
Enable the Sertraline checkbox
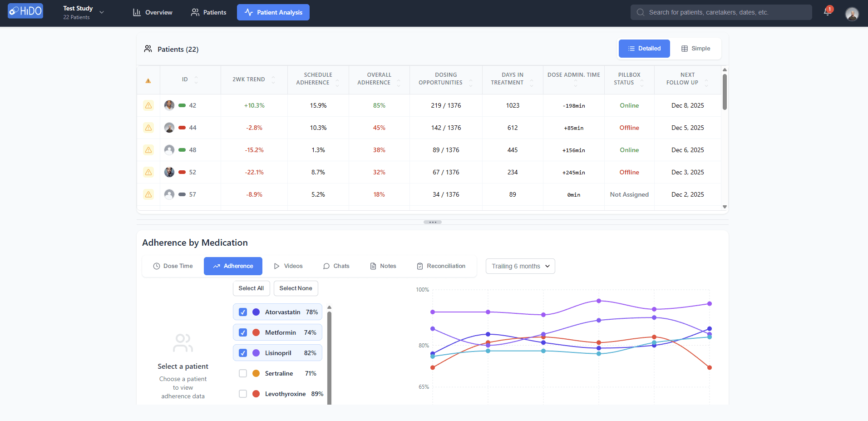tap(243, 373)
